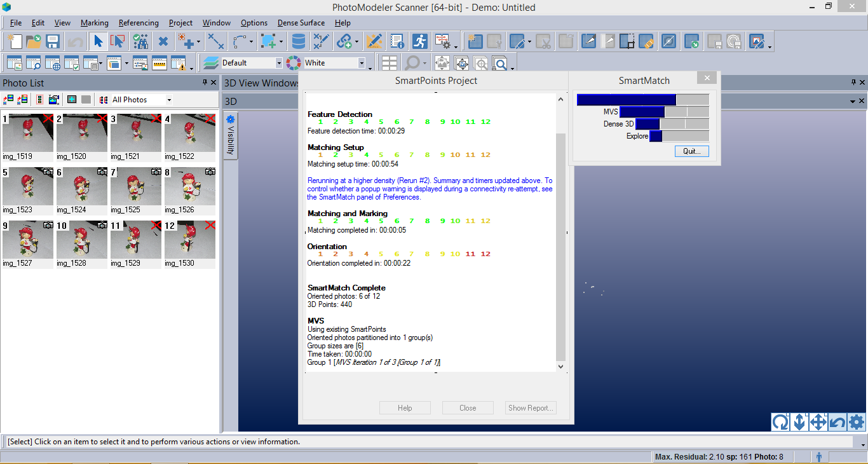868x464 pixels.
Task: Expand the 3D window dropdown arrow at right
Action: tap(853, 101)
